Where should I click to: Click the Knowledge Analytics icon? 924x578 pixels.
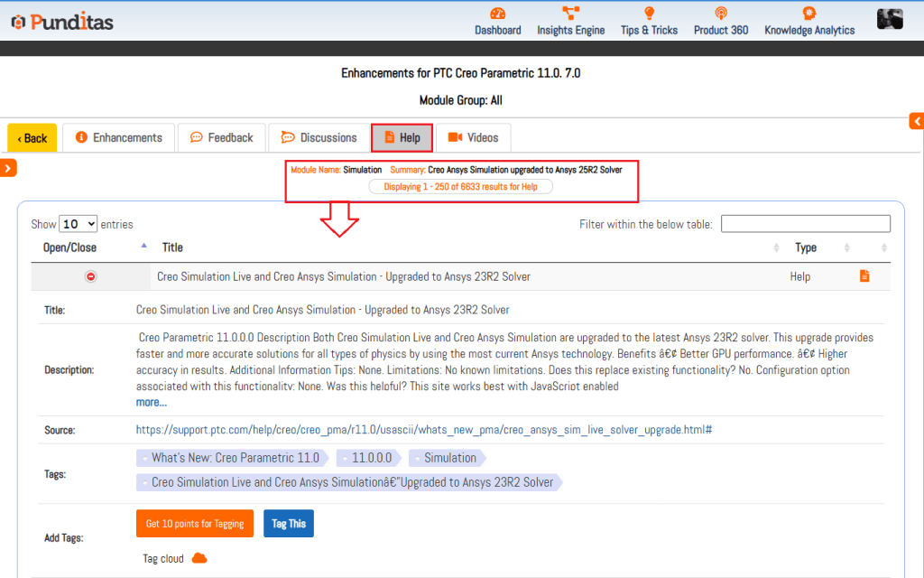(x=808, y=14)
